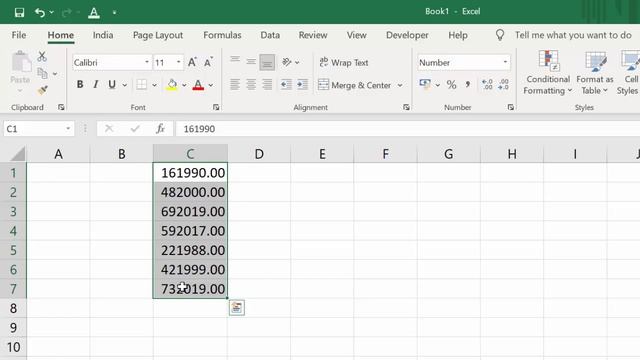Screen dimensions: 640x360
Task: Activate the Format Painter brush
Action: (x=42, y=90)
